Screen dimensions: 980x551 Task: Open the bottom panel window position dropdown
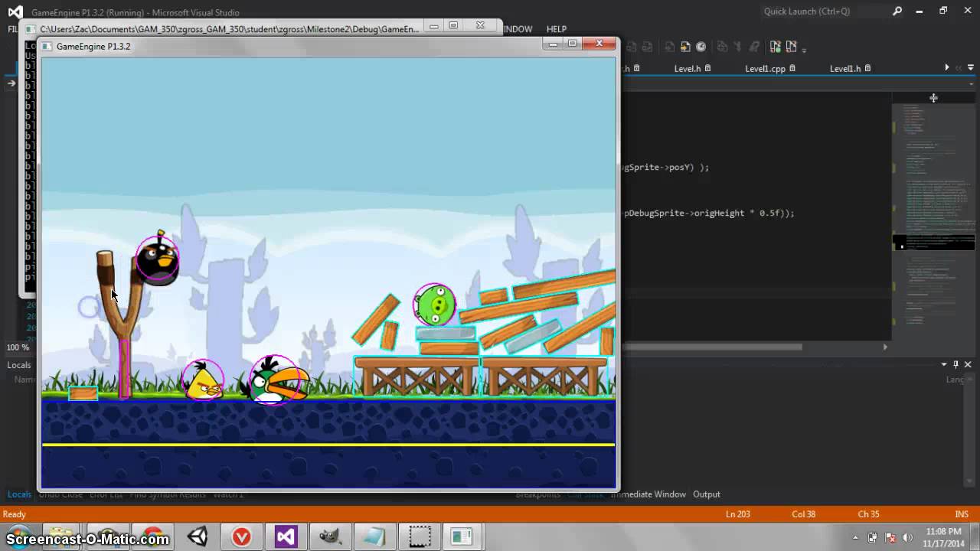pyautogui.click(x=944, y=365)
